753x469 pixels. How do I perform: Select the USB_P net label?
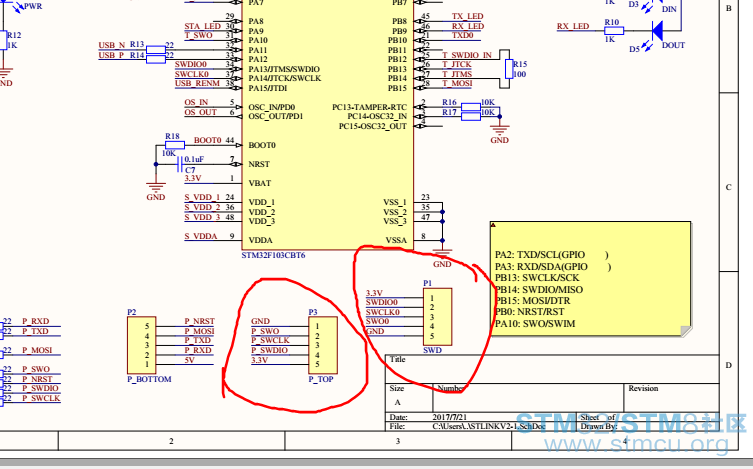coord(111,55)
